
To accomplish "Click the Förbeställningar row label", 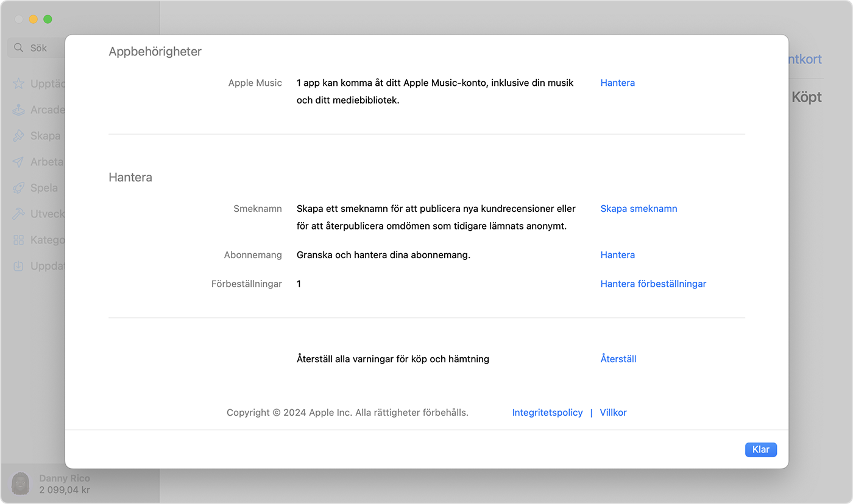I will [246, 284].
